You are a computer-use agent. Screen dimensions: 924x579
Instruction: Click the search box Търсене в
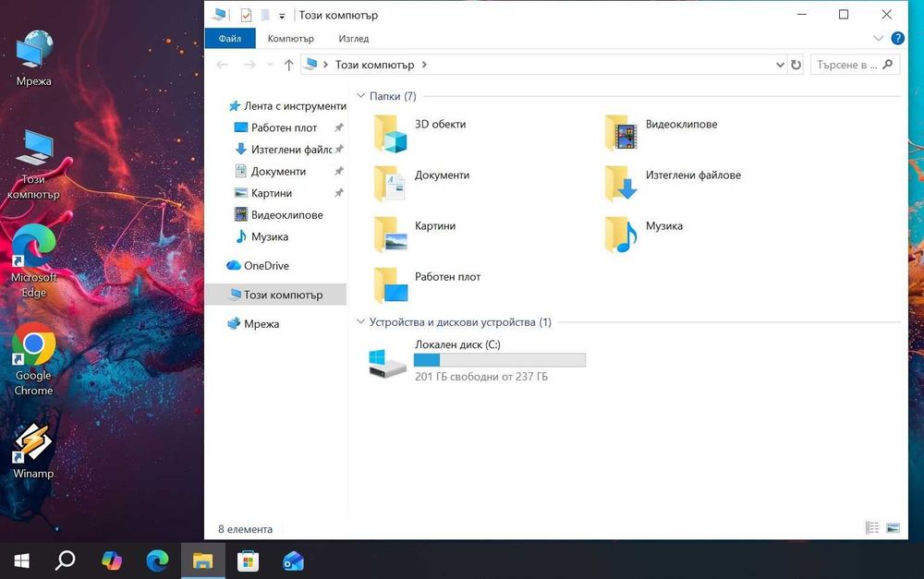pos(855,65)
